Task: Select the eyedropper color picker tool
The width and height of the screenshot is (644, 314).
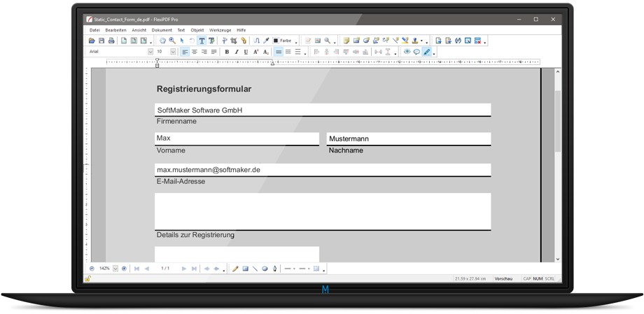Action: tap(266, 41)
